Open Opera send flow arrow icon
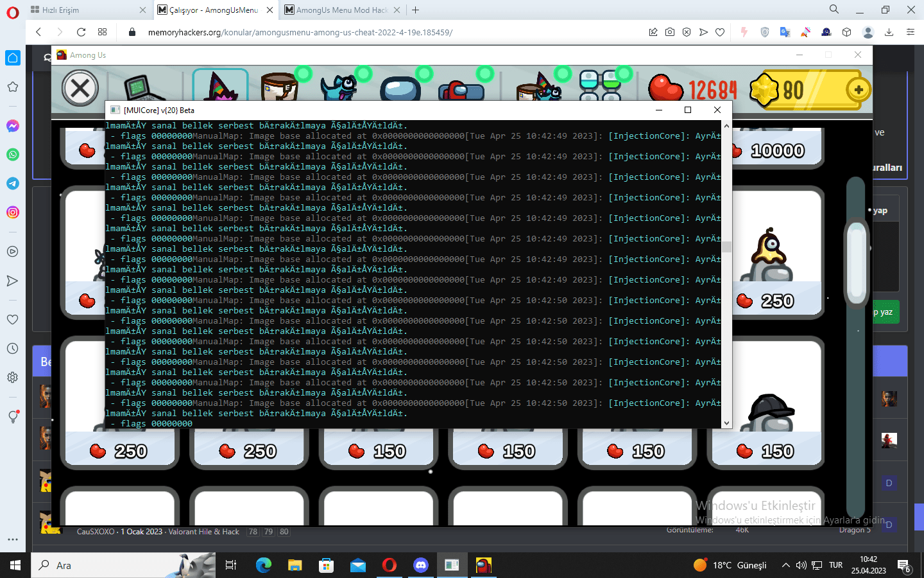Viewport: 924px width, 578px height. click(703, 32)
